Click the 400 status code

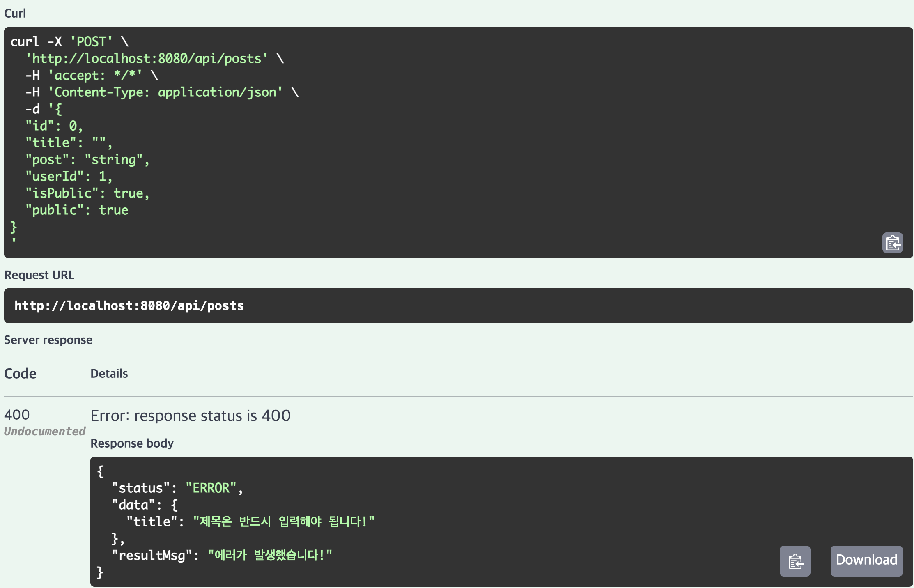pyautogui.click(x=17, y=415)
